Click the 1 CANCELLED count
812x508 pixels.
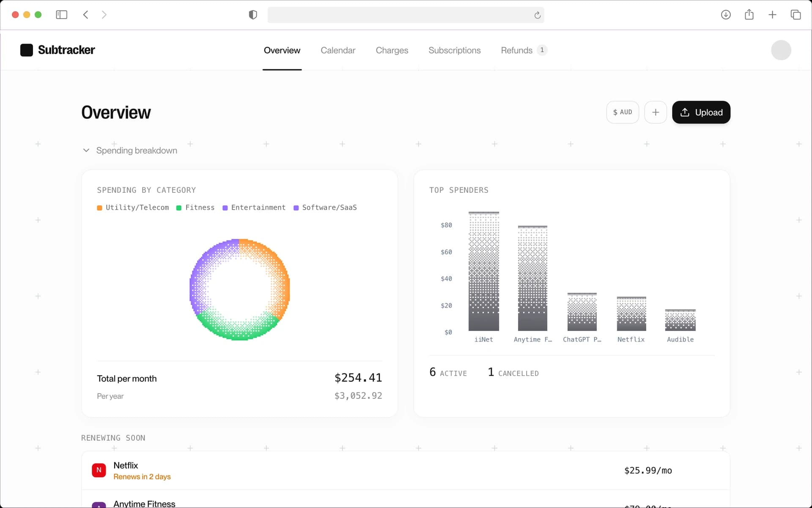[x=513, y=372]
